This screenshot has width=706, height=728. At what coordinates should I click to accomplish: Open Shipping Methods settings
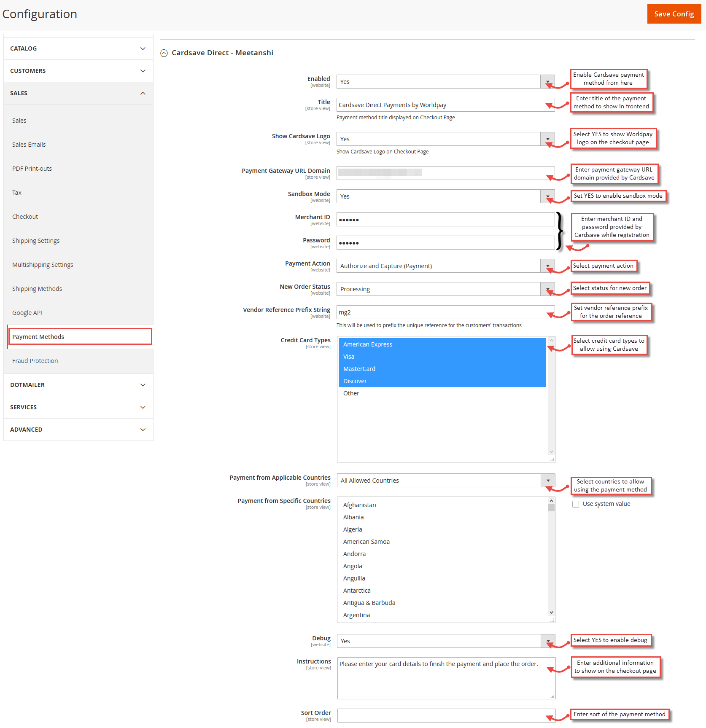click(37, 289)
